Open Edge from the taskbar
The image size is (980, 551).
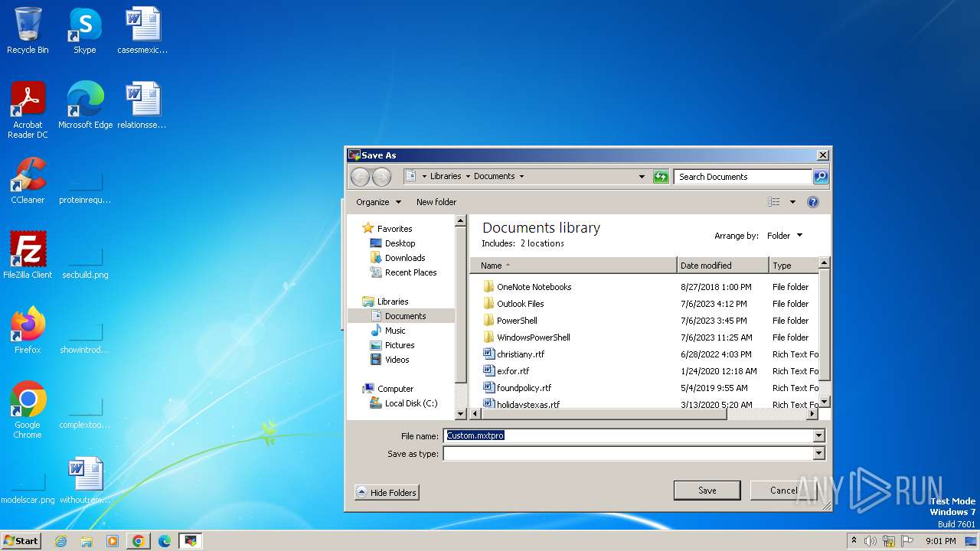click(x=165, y=541)
